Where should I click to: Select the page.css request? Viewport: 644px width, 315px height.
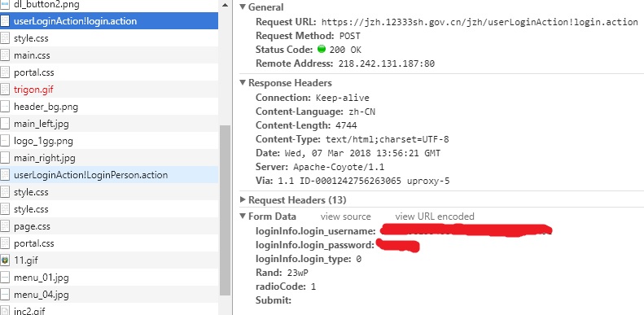109,226
